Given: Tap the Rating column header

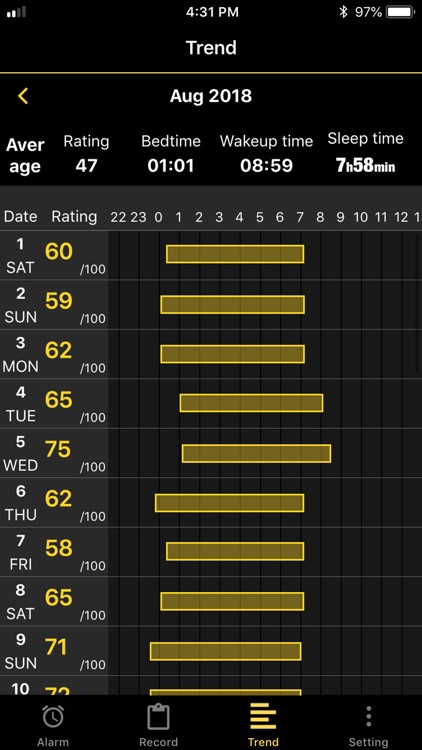Looking at the screenshot, I should 74,217.
